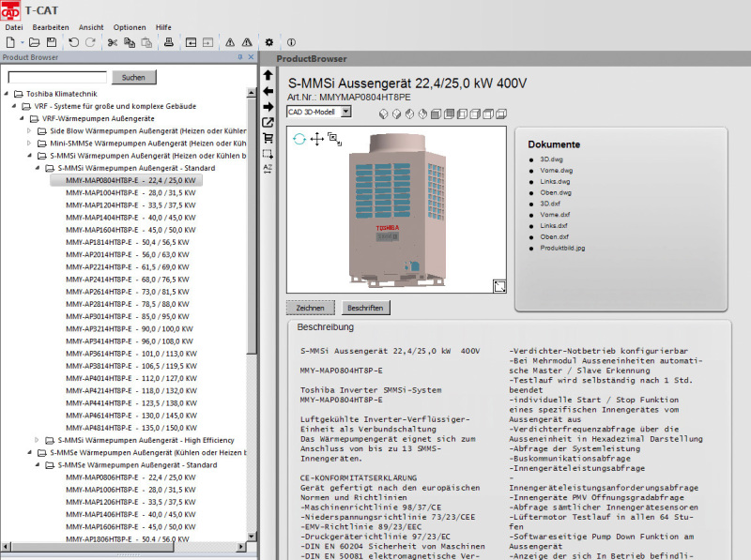The width and height of the screenshot is (751, 560).
Task: Collapse S-MMSe Wärmepumpen Außengerät - Standard node
Action: (x=38, y=464)
